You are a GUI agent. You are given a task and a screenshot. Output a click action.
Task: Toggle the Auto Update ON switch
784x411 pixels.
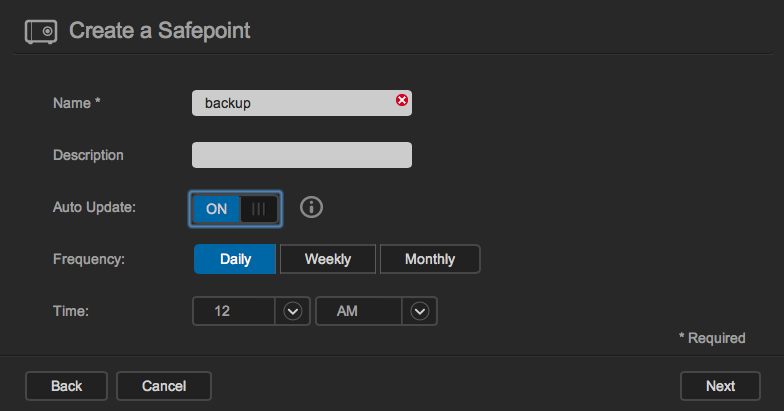click(x=236, y=209)
